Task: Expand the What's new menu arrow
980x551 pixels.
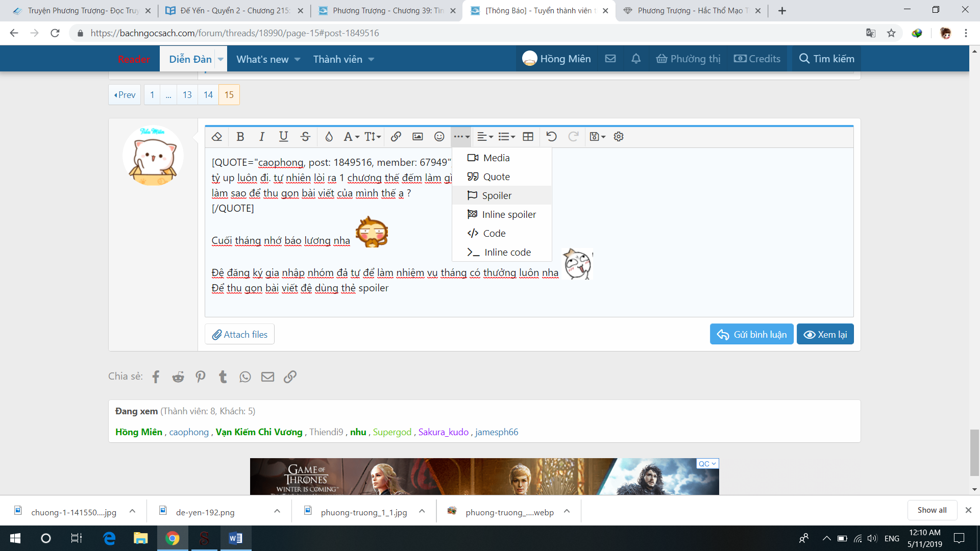Action: point(298,60)
